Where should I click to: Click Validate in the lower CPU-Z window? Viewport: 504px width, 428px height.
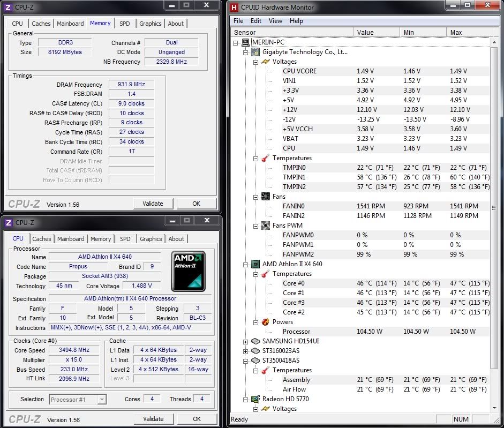pos(153,419)
